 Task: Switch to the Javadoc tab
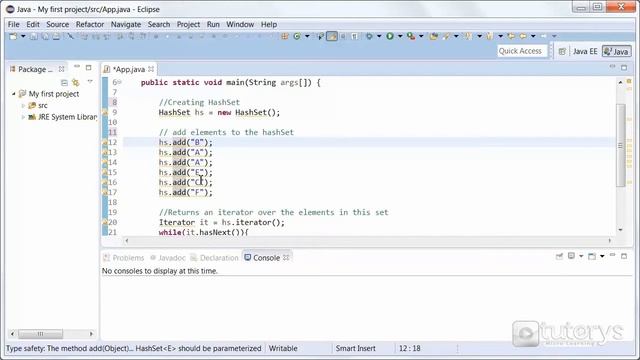coord(168,258)
